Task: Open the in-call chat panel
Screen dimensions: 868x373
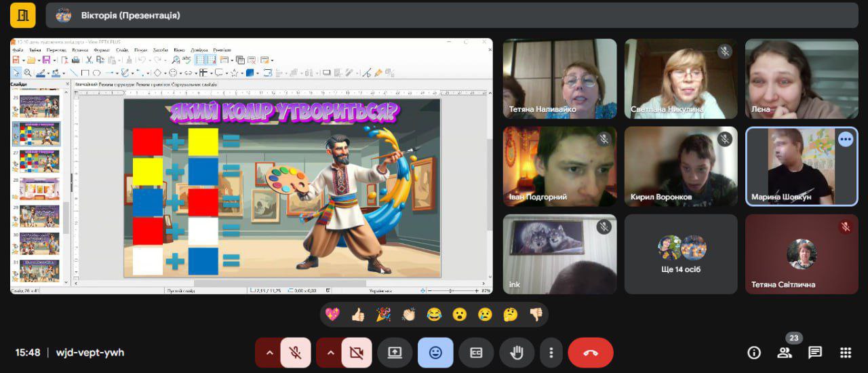Action: tap(815, 353)
